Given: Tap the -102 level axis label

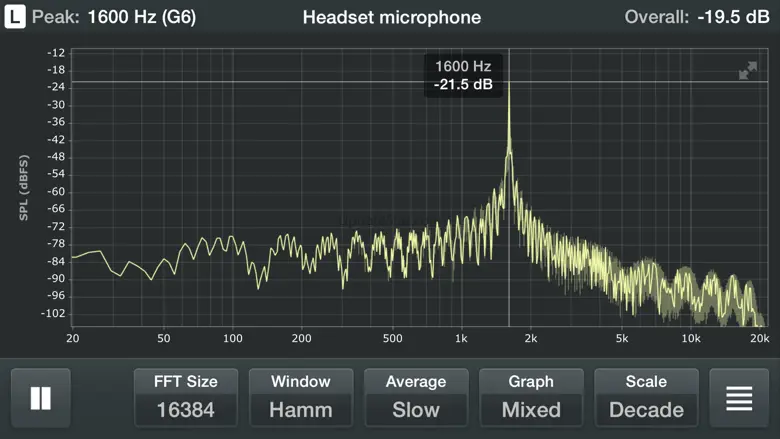Looking at the screenshot, I should (52, 313).
